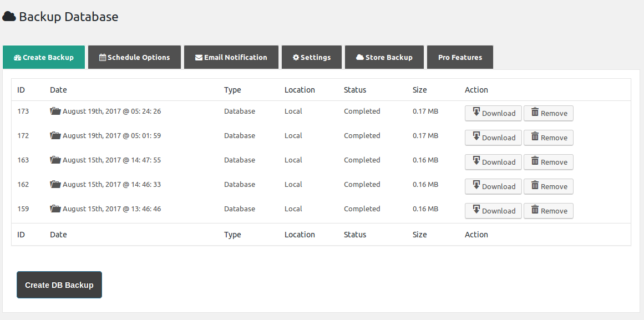Go to Store Backup tab

pos(384,57)
